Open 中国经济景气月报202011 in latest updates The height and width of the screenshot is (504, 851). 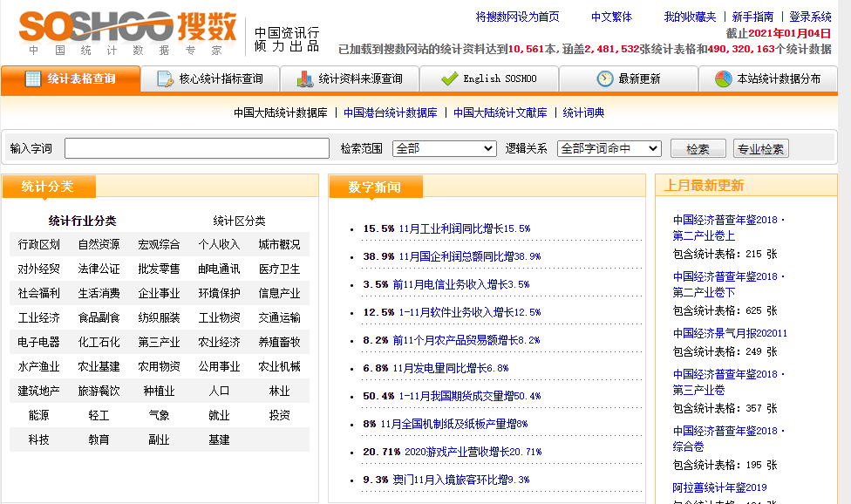coord(729,333)
